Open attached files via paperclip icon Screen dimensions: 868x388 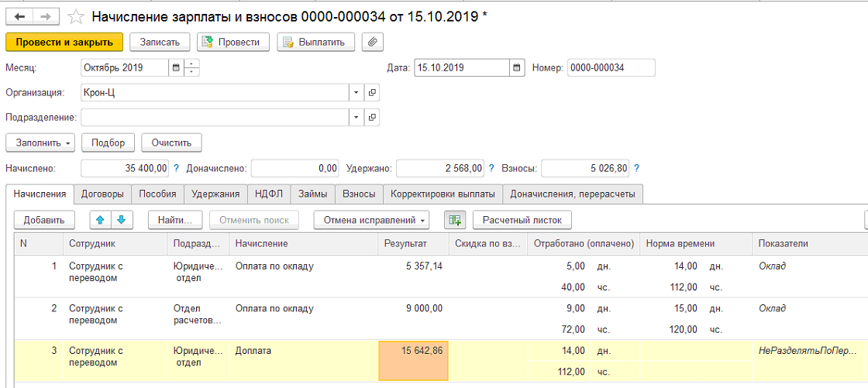[373, 42]
